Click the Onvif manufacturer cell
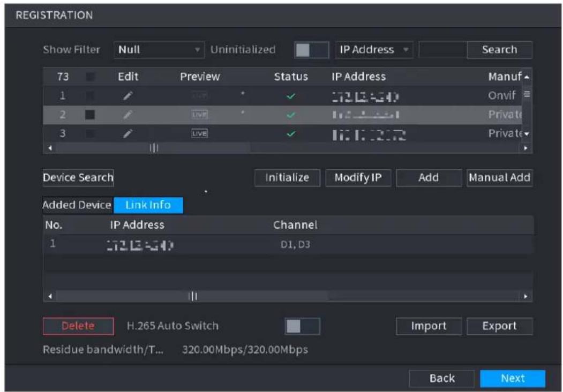Image resolution: width=563 pixels, height=392 pixels. 502,95
